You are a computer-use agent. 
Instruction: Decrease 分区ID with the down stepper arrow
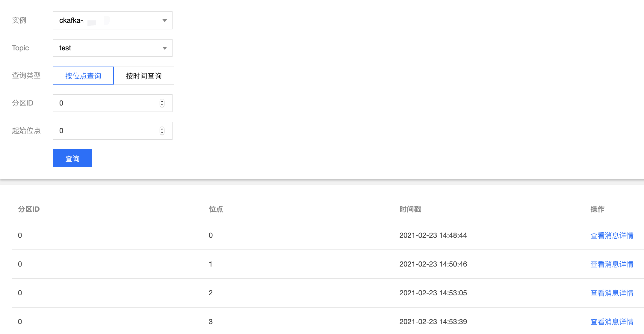tap(162, 105)
